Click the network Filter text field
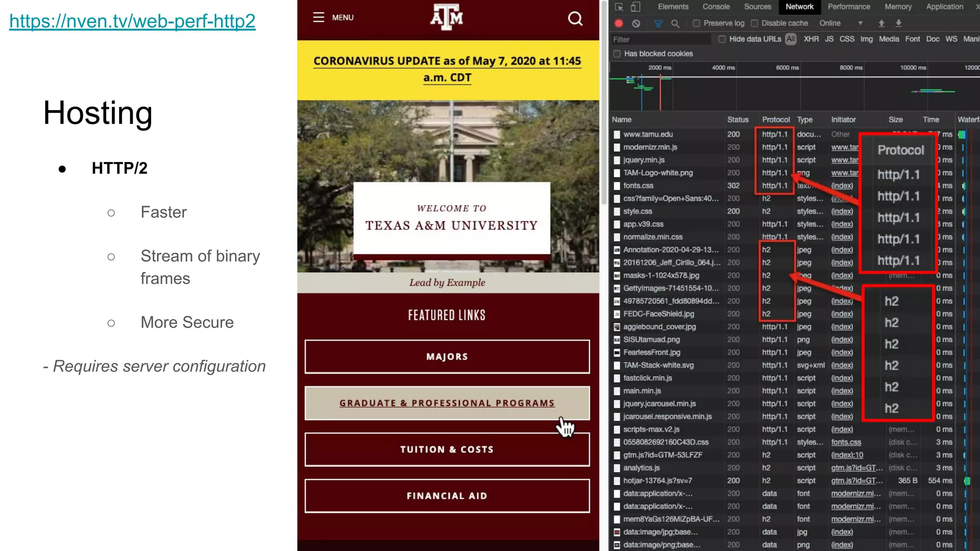Viewport: 980px width, 551px height. 660,39
